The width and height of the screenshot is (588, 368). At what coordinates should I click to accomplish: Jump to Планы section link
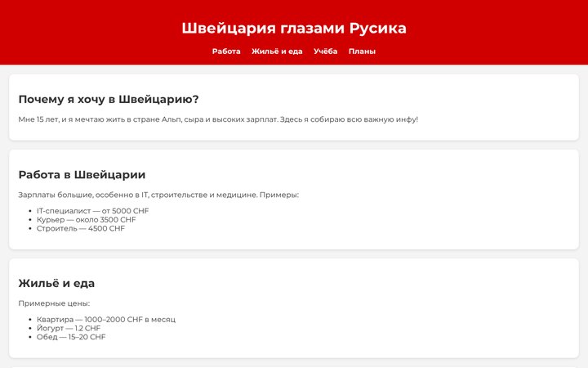[x=362, y=51]
